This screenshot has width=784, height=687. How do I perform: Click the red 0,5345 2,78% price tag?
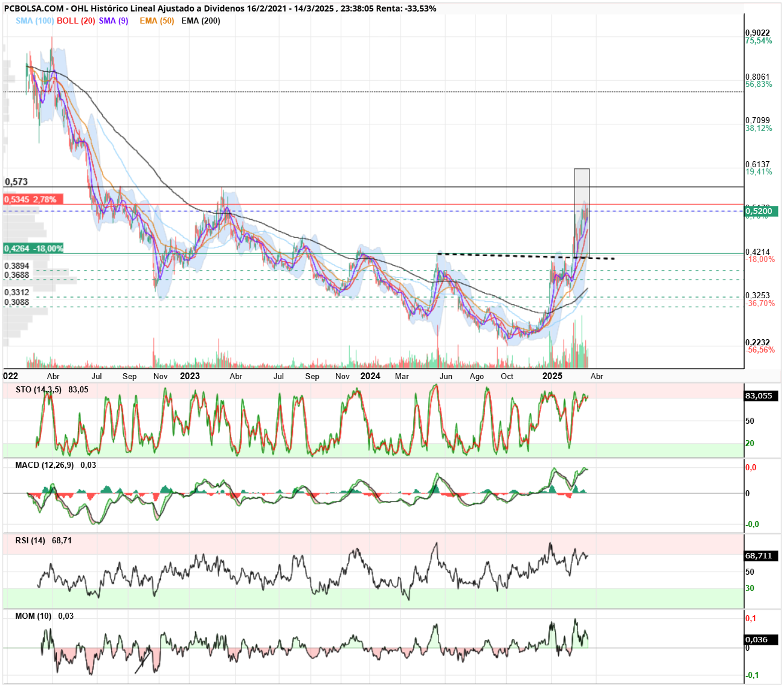coord(33,199)
